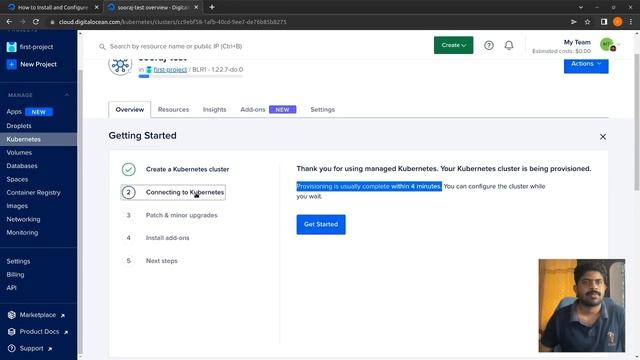Click the browser address bar

(306, 22)
